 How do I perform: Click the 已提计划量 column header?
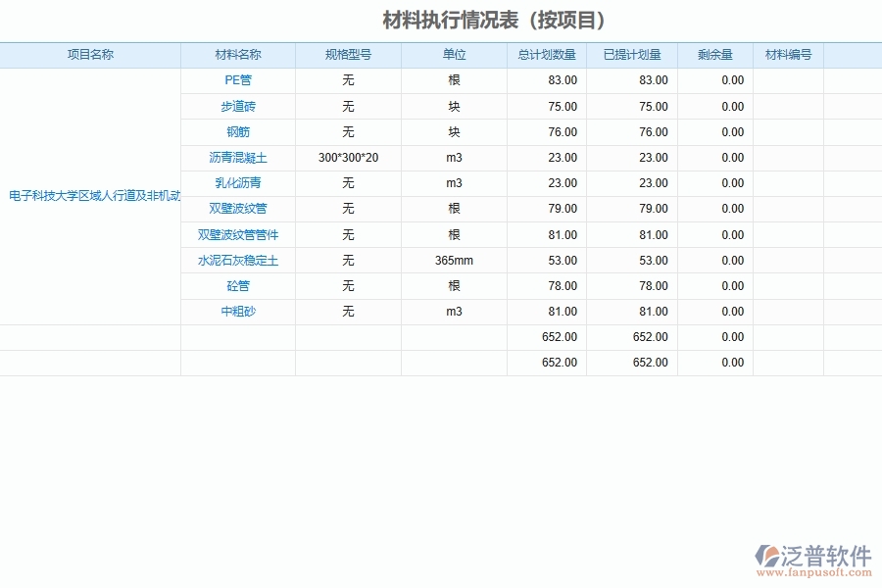pos(630,55)
